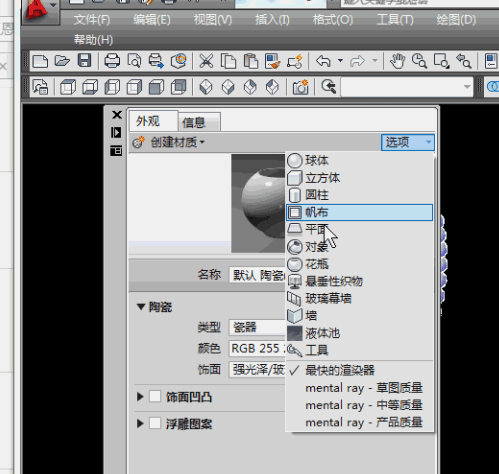Image resolution: width=499 pixels, height=474 pixels.
Task: Open the 选项 dropdown
Action: point(408,142)
